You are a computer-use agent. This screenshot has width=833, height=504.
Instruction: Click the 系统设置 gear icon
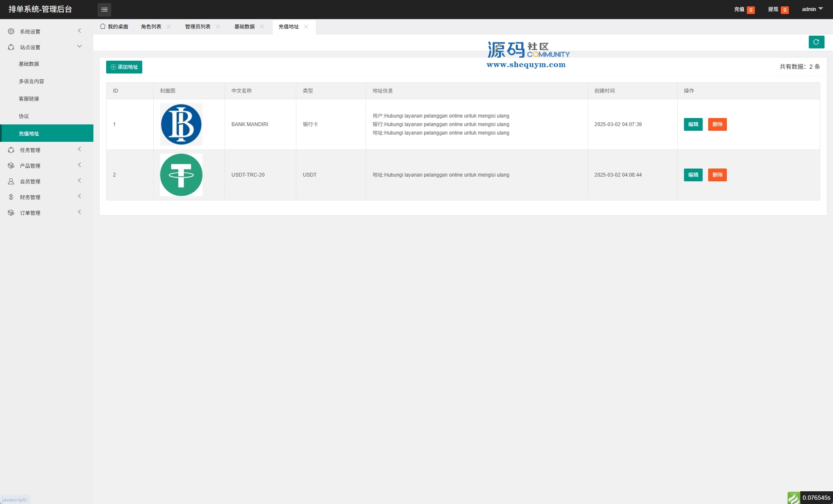coord(11,31)
